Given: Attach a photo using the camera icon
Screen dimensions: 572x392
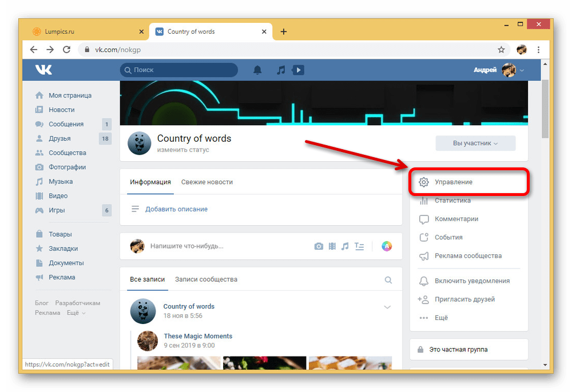Looking at the screenshot, I should (x=319, y=246).
